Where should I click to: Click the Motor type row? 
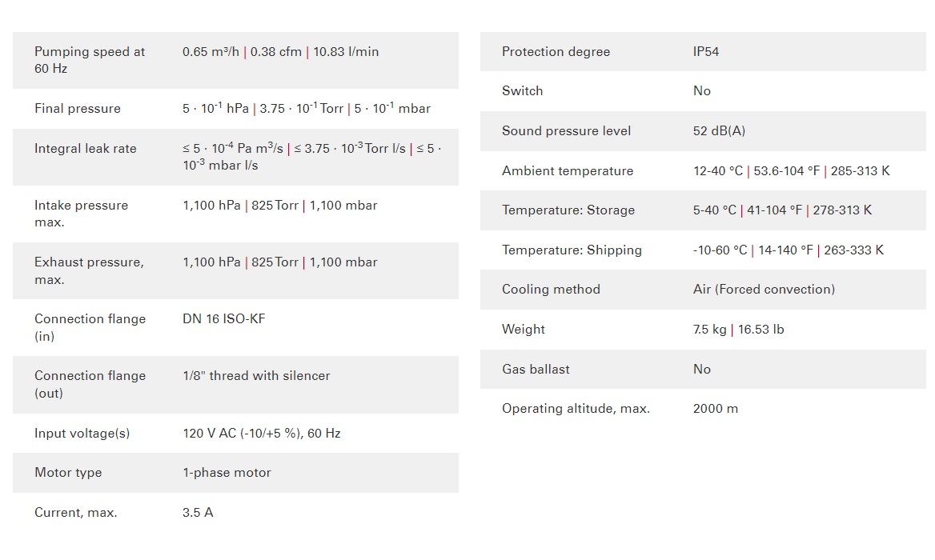coord(235,473)
